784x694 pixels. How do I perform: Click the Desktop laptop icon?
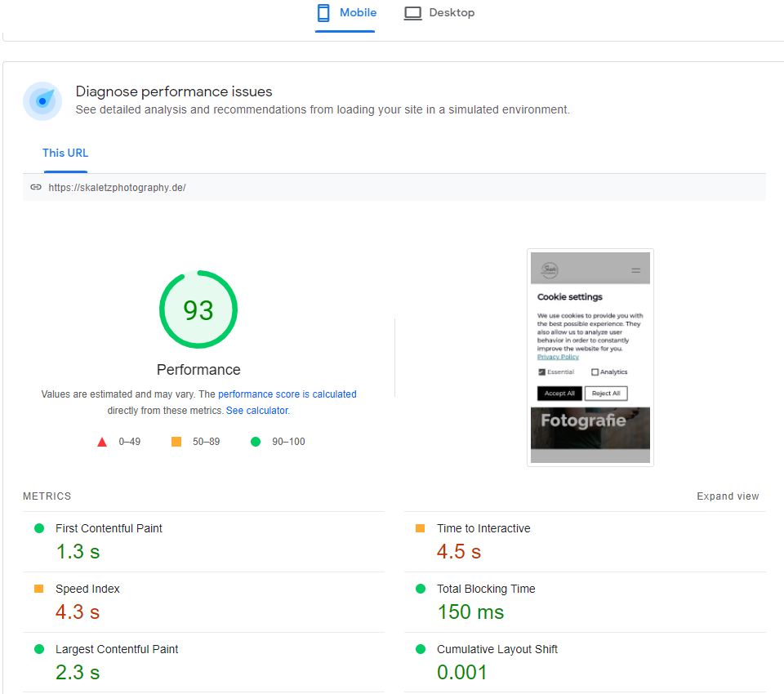413,14
